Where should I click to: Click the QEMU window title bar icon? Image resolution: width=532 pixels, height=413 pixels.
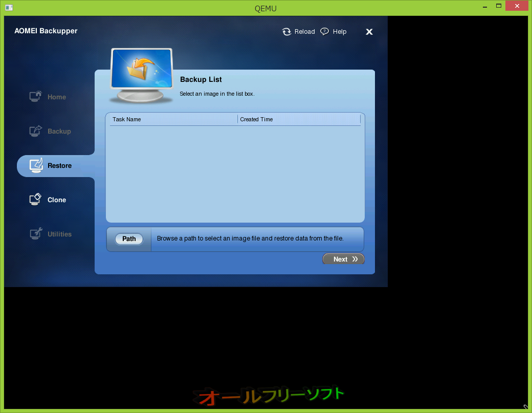coord(9,7)
